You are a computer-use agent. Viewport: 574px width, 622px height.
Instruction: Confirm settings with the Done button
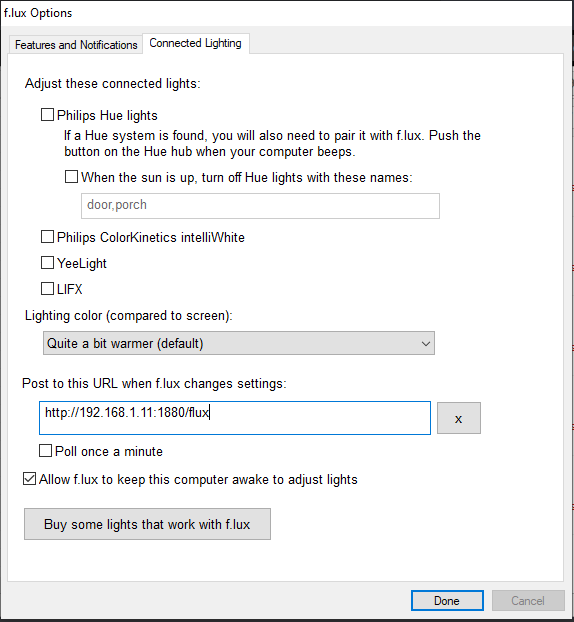[x=447, y=601]
